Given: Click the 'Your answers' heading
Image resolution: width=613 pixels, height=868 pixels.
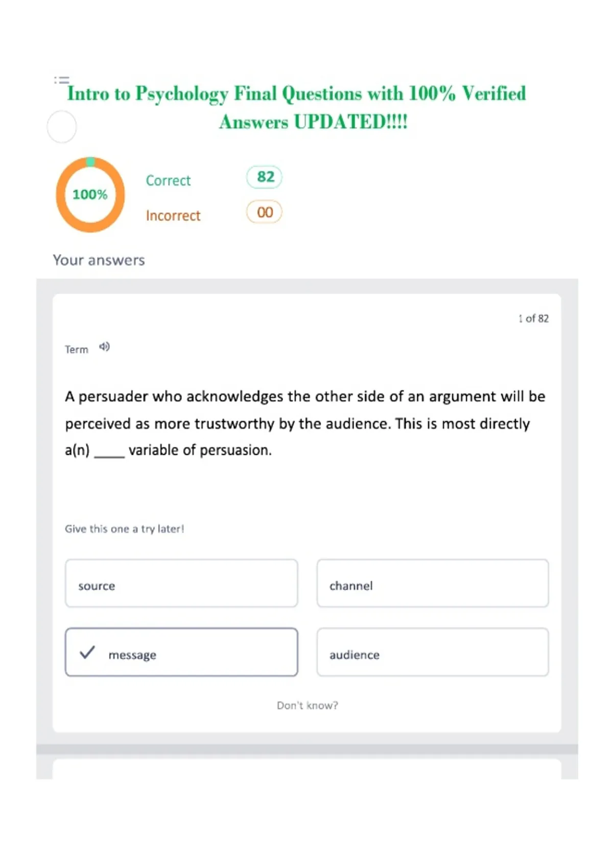Looking at the screenshot, I should pyautogui.click(x=99, y=260).
